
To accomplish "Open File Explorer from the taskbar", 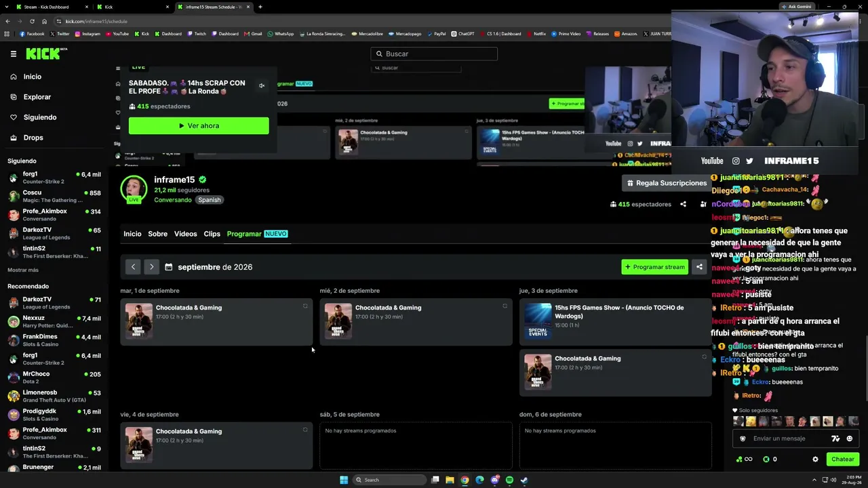I will pyautogui.click(x=450, y=480).
